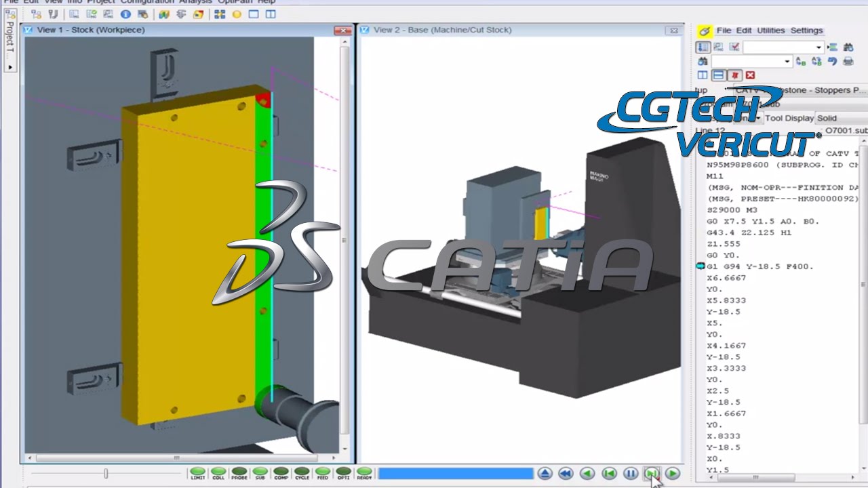
Task: Click NC line 'S29000 M3'
Action: point(732,210)
